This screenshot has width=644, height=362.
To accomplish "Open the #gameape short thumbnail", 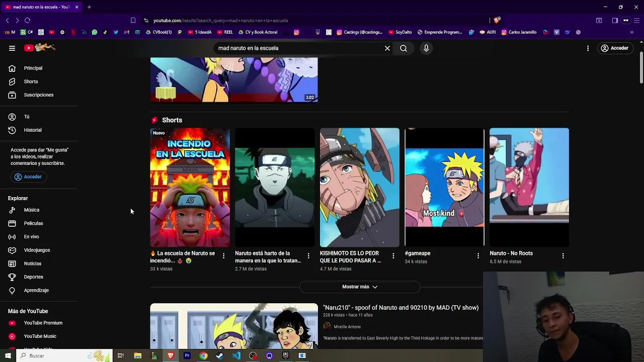I will (444, 187).
